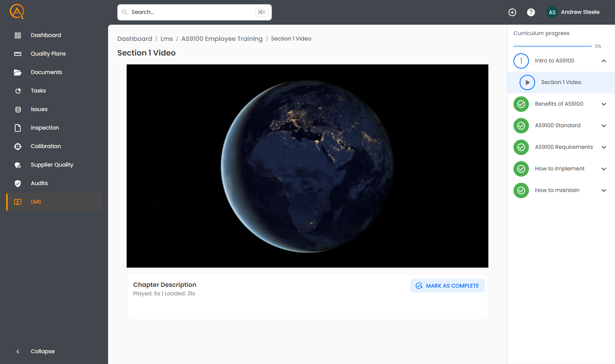Click the Audits shield icon
The width and height of the screenshot is (615, 364).
18,184
